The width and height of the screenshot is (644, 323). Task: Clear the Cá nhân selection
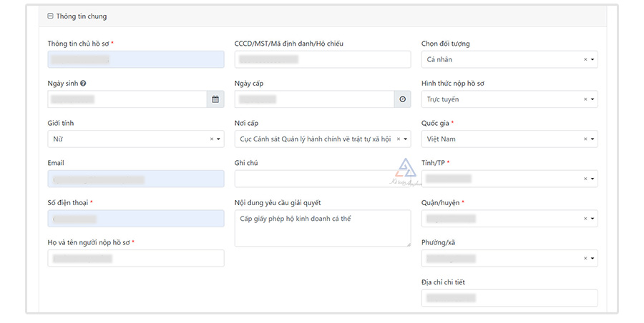(585, 60)
